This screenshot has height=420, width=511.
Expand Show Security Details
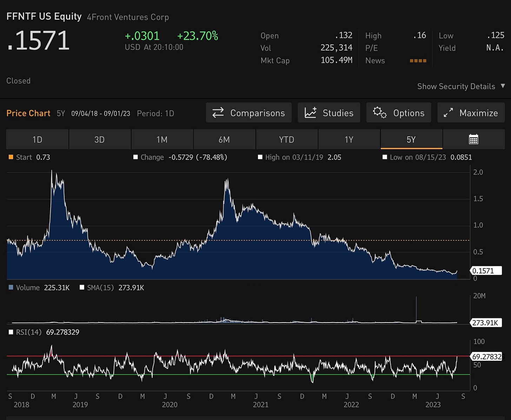[461, 86]
